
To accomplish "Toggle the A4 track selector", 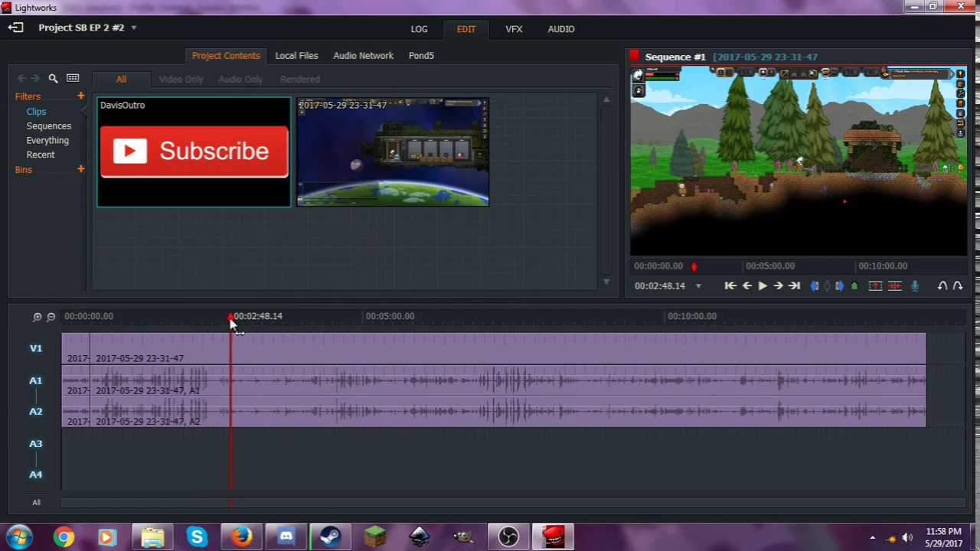I will (x=36, y=475).
